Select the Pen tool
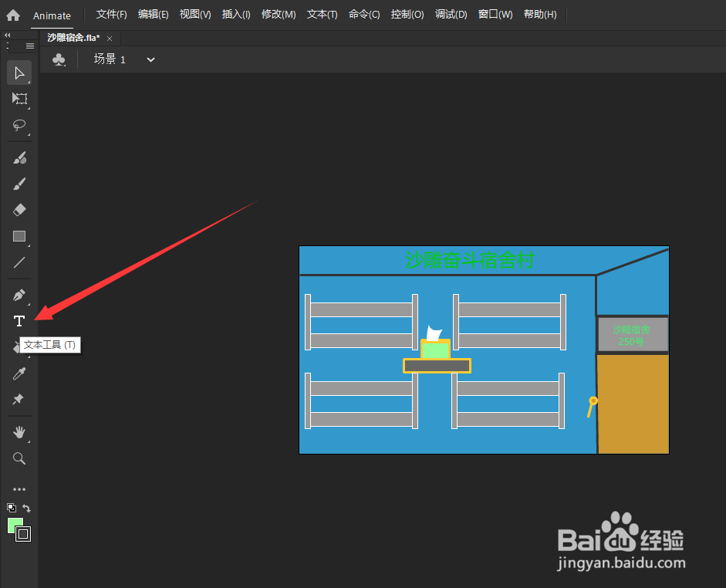This screenshot has height=588, width=726. click(x=19, y=295)
